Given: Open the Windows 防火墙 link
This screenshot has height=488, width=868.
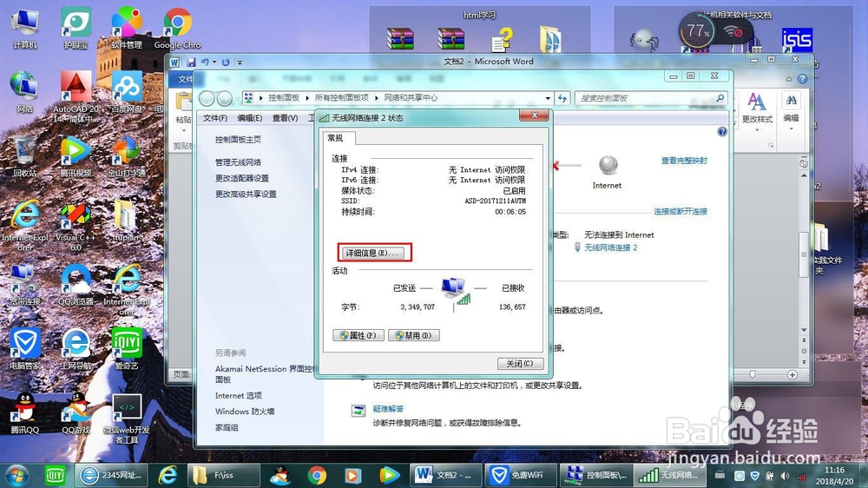Looking at the screenshot, I should pos(245,412).
